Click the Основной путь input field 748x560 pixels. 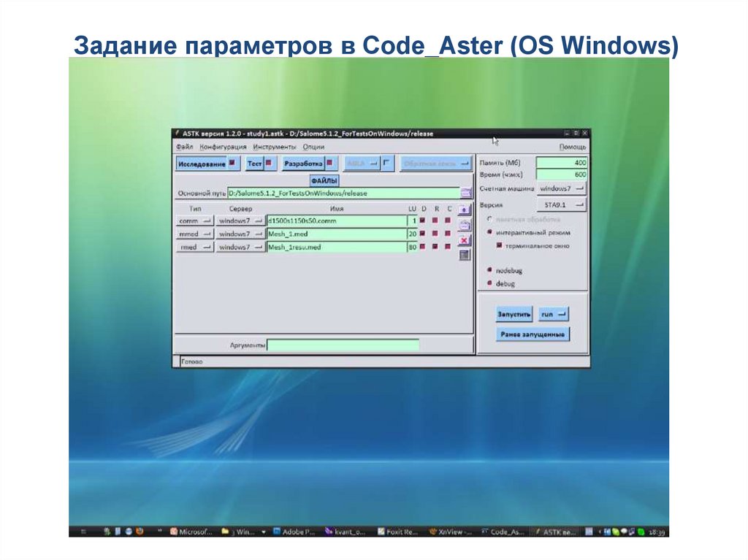tap(343, 193)
